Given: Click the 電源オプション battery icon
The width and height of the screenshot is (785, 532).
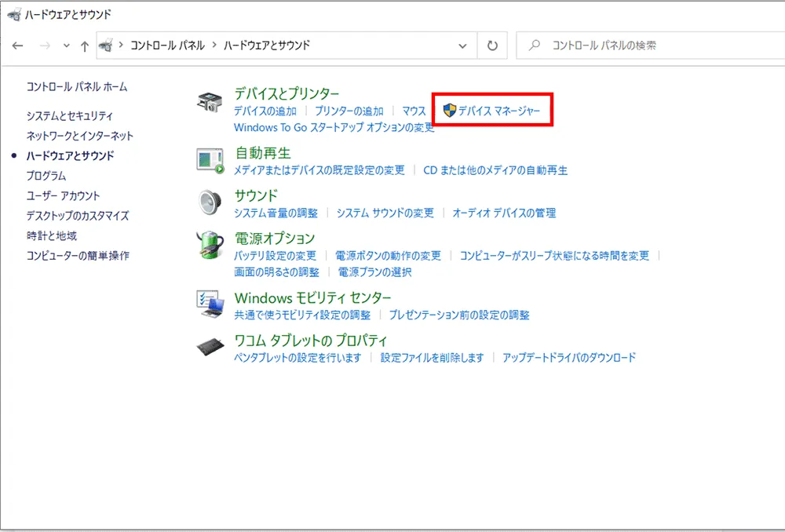Looking at the screenshot, I should pyautogui.click(x=210, y=246).
